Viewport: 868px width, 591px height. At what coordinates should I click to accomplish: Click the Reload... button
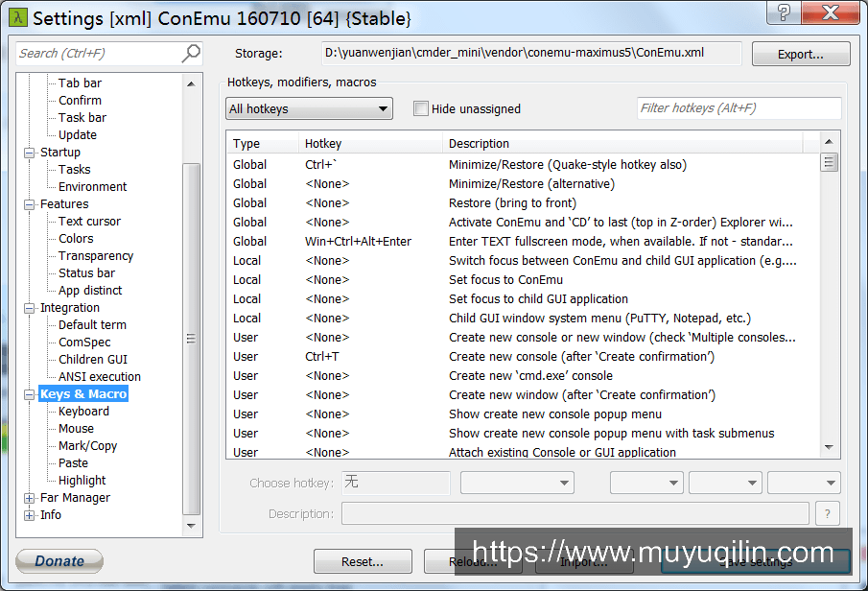point(473,561)
